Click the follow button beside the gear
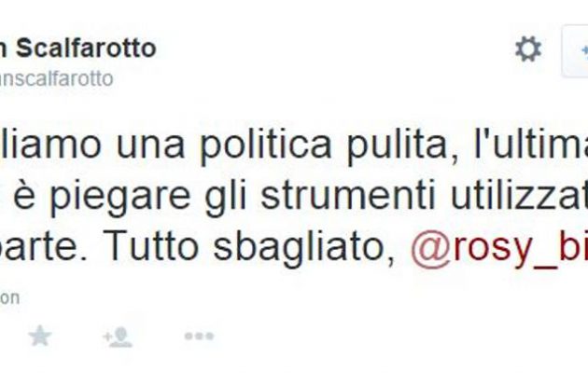588x373 pixels. (x=575, y=51)
